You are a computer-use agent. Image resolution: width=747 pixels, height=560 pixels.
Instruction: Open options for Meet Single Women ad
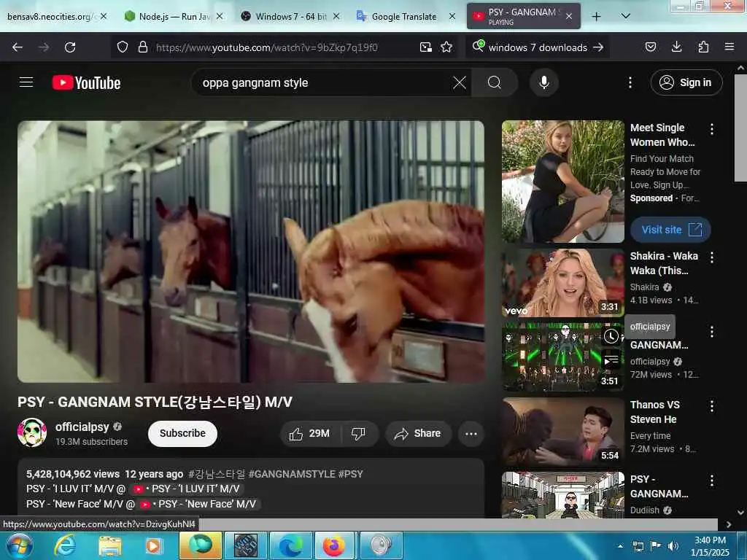coord(712,128)
